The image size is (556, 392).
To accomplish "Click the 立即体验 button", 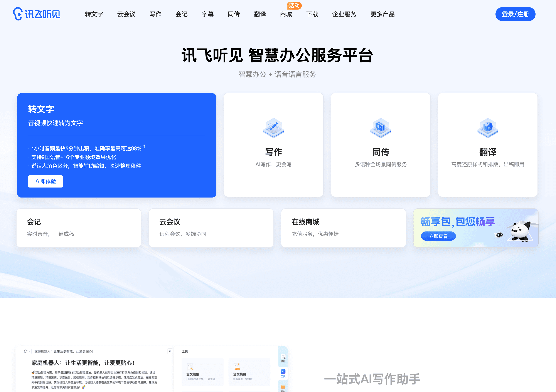I will [x=45, y=181].
